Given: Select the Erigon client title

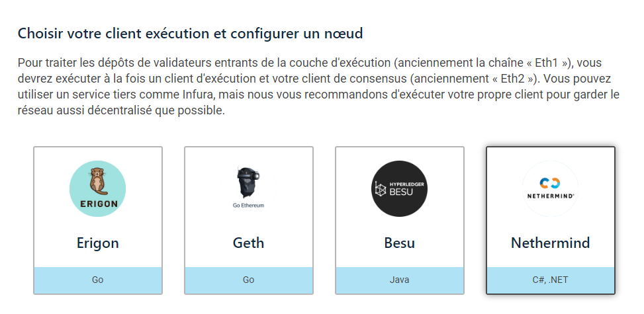Looking at the screenshot, I should [x=97, y=243].
